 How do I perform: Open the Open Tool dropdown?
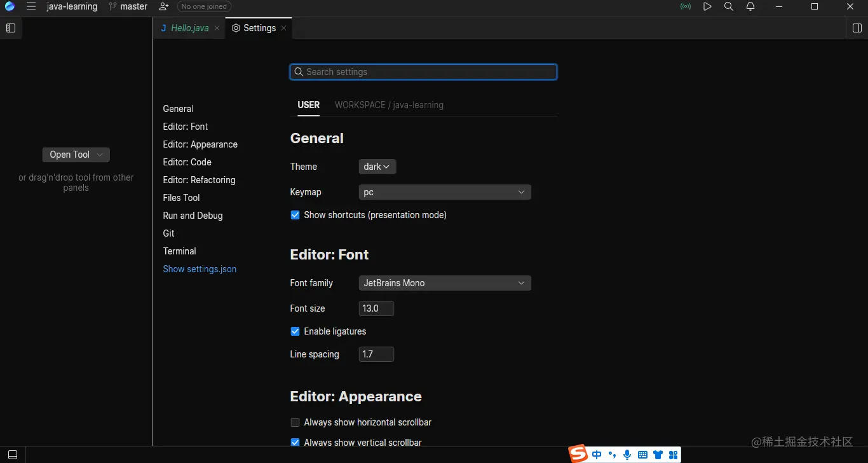tap(76, 155)
